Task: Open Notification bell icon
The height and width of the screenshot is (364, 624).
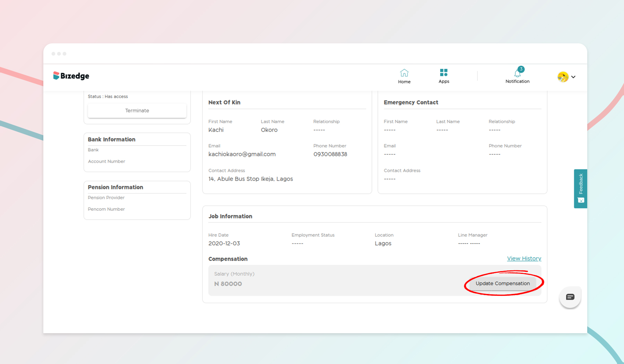Action: coord(517,73)
